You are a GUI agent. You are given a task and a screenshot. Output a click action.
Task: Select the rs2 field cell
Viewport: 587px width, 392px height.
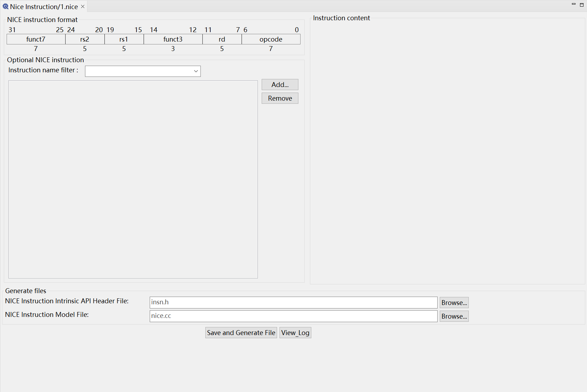85,39
